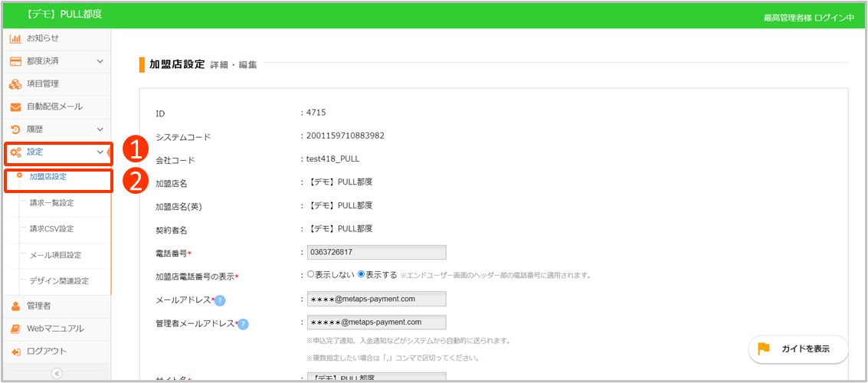Screen dimensions: 868x383
Task: Click the 電話番号 input field
Action: 375,253
